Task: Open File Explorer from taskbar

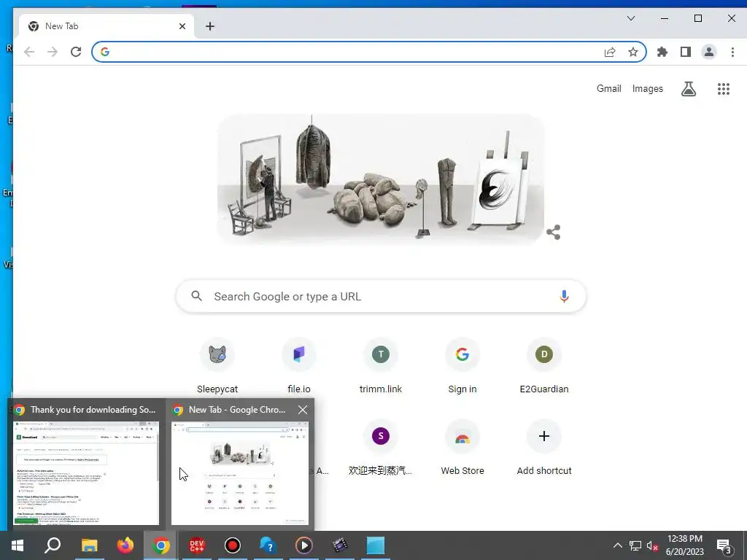Action: (x=90, y=545)
